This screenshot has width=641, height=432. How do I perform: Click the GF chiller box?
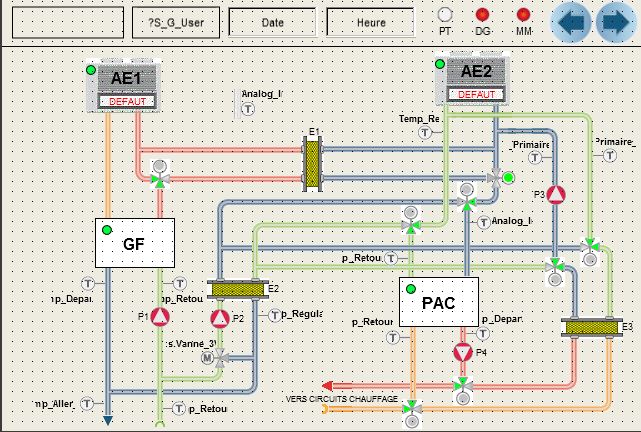point(135,243)
